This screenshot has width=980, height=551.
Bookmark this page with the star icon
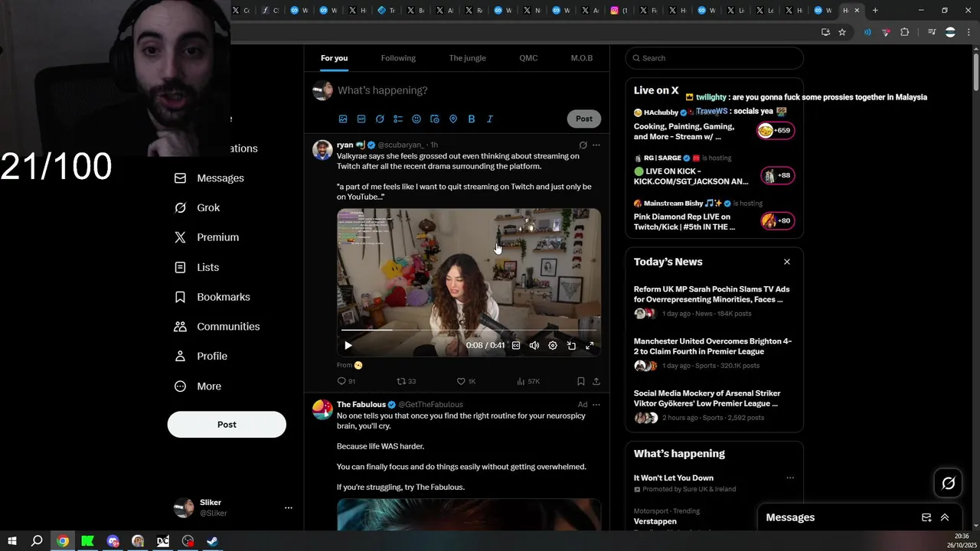pyautogui.click(x=842, y=32)
